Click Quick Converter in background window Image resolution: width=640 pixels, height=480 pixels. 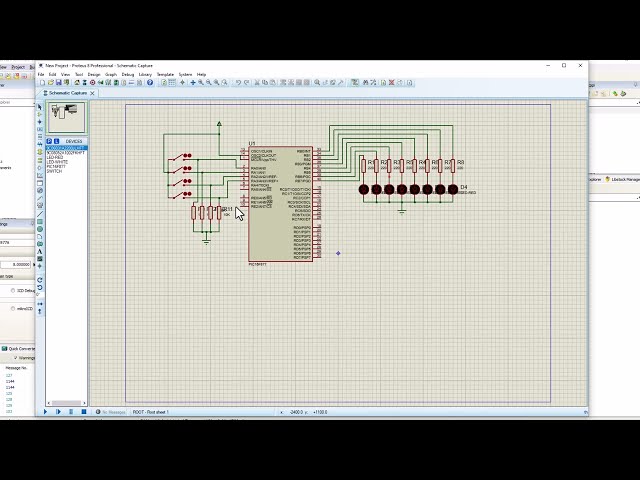click(18, 349)
